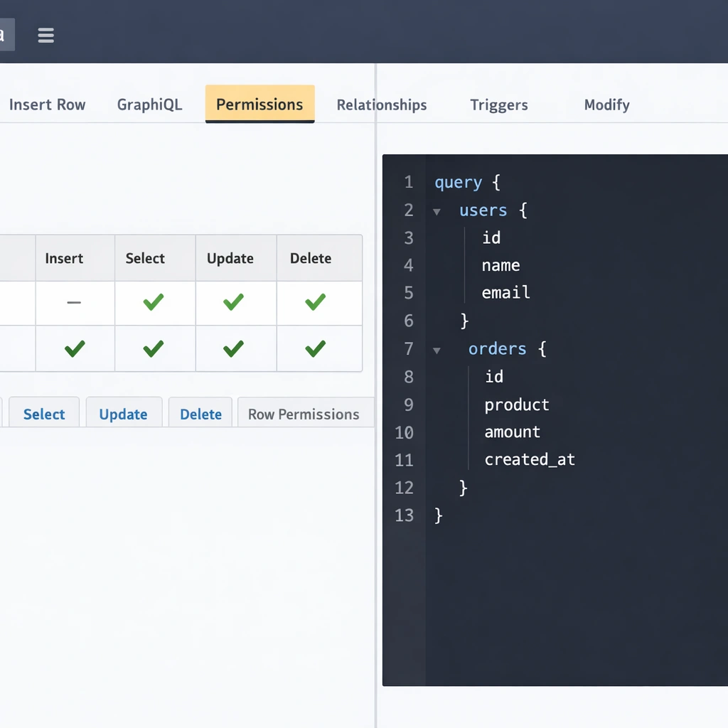This screenshot has height=728, width=728.
Task: Select the Permissions tab
Action: click(x=259, y=105)
